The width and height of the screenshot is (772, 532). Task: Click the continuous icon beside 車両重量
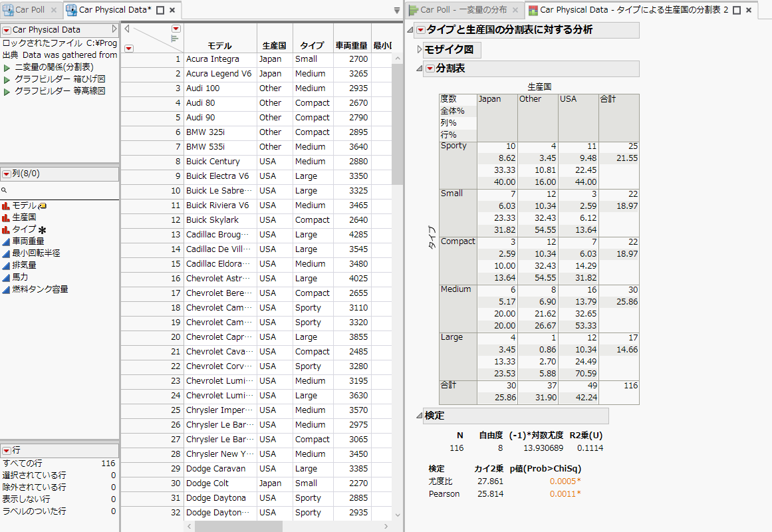tap(7, 241)
